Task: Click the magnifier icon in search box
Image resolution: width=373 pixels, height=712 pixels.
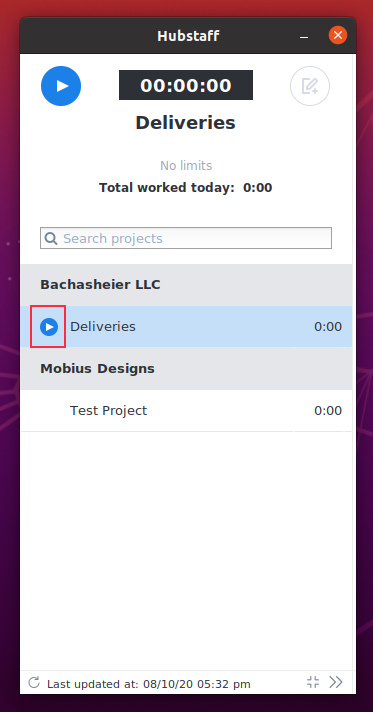Action: 51,238
